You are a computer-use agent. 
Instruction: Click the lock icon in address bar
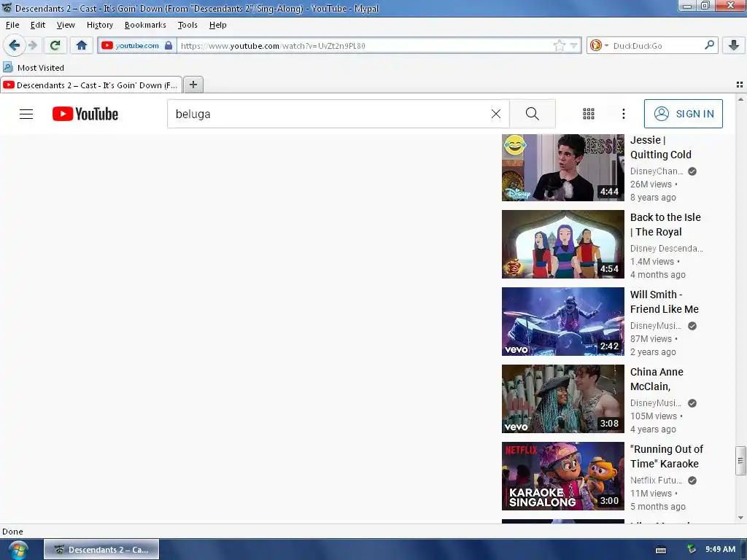click(169, 46)
